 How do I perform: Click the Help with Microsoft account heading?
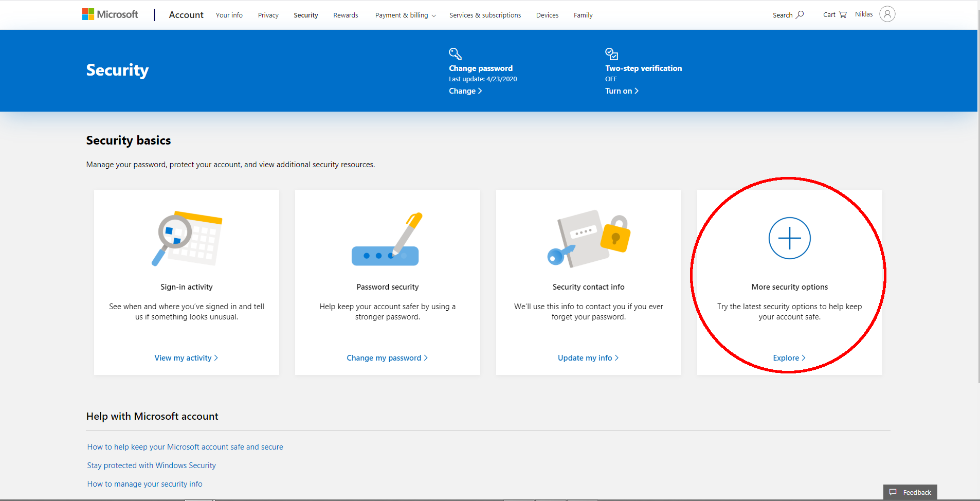pos(152,416)
